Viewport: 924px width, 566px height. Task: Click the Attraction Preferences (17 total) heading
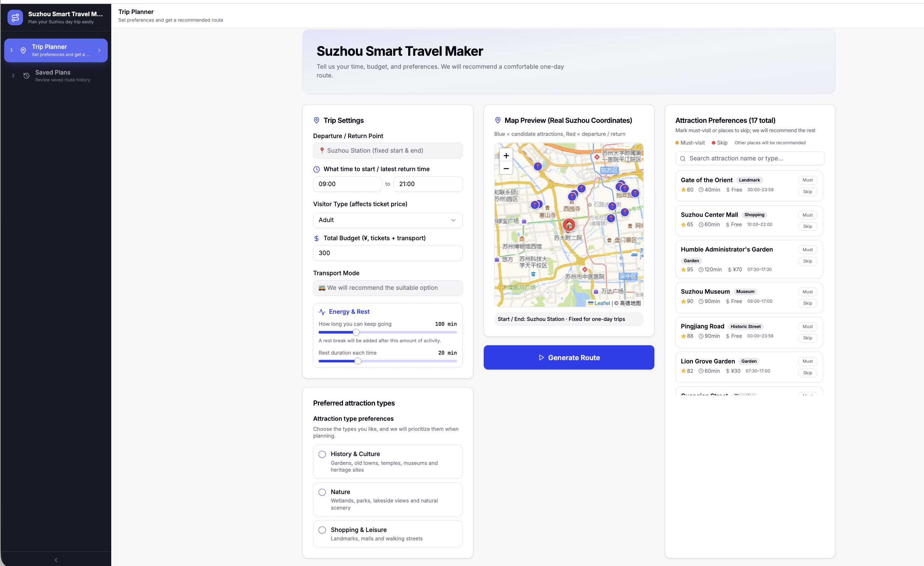[x=725, y=120]
